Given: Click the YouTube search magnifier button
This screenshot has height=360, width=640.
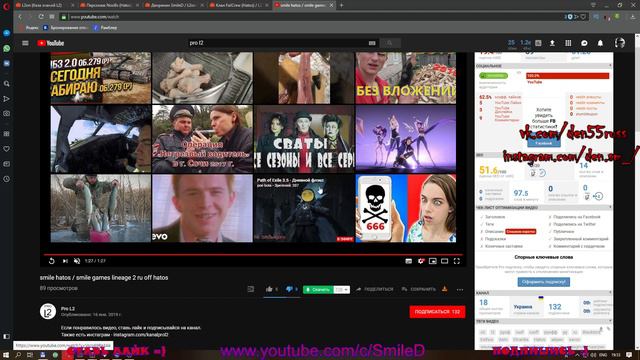Looking at the screenshot, I should point(390,43).
